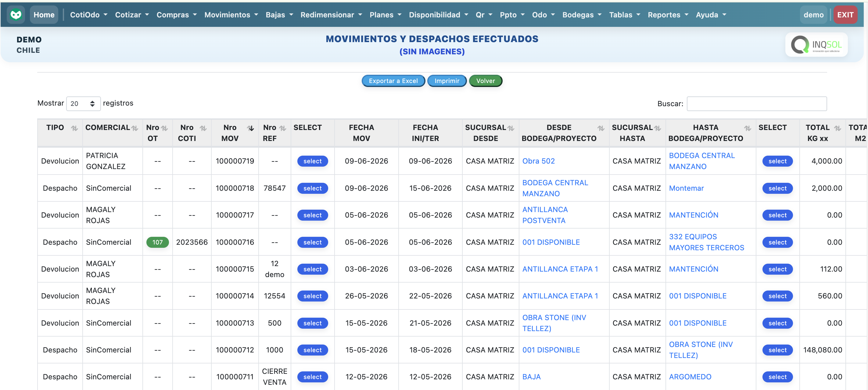Open the Bodegas menu
Viewport: 868px width, 390px height.
[x=582, y=15]
